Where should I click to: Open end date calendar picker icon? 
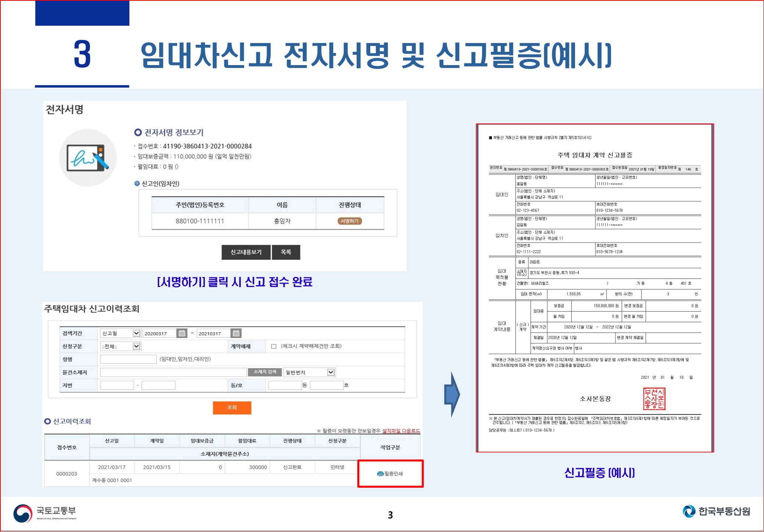[236, 333]
